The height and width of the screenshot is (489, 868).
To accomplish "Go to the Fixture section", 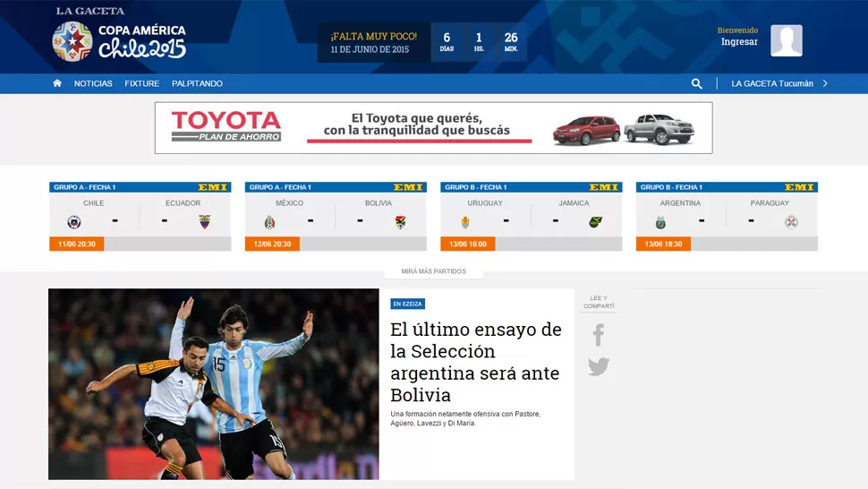I will click(142, 83).
